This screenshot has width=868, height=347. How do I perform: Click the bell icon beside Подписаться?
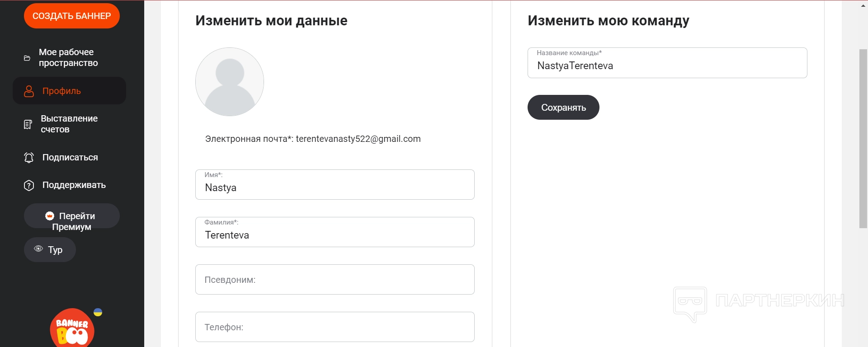(29, 158)
